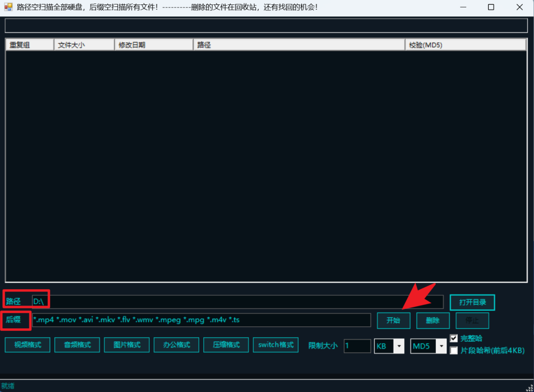
Task: Click the resize grip in status bar corner
Action: click(x=530, y=388)
